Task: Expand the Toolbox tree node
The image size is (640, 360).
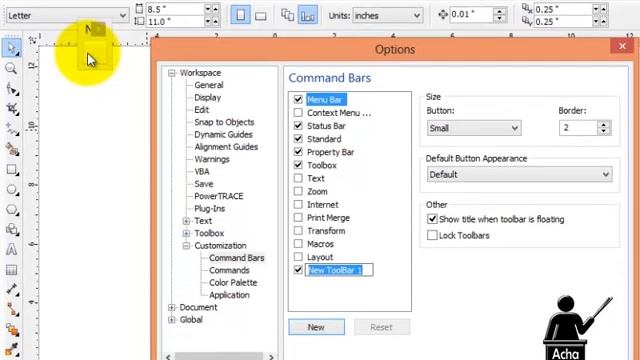Action: click(187, 233)
